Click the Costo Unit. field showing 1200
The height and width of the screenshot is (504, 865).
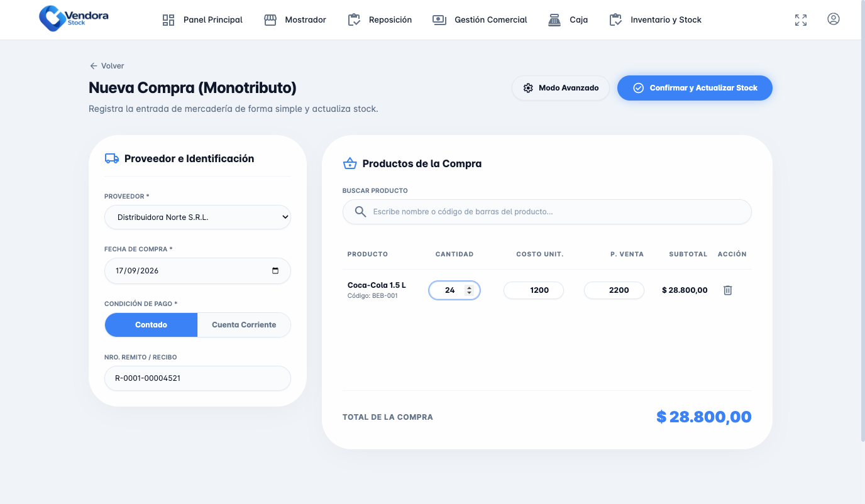tap(534, 290)
